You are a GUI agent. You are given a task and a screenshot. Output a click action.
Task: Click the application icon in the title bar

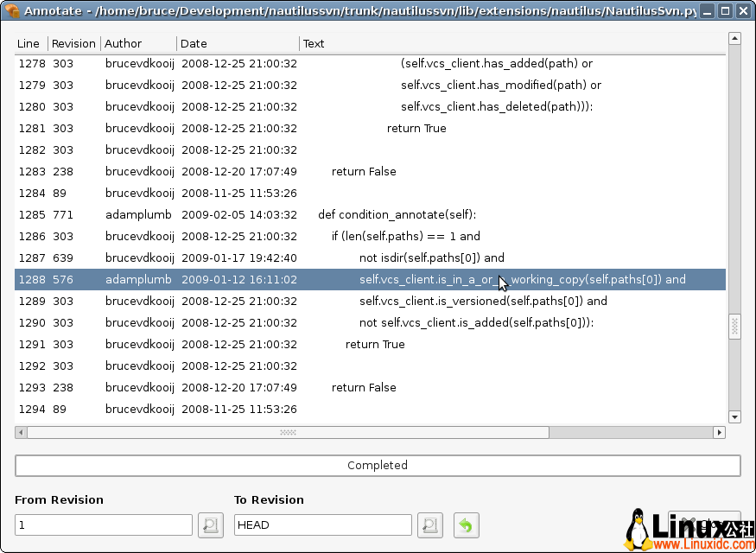coord(12,11)
